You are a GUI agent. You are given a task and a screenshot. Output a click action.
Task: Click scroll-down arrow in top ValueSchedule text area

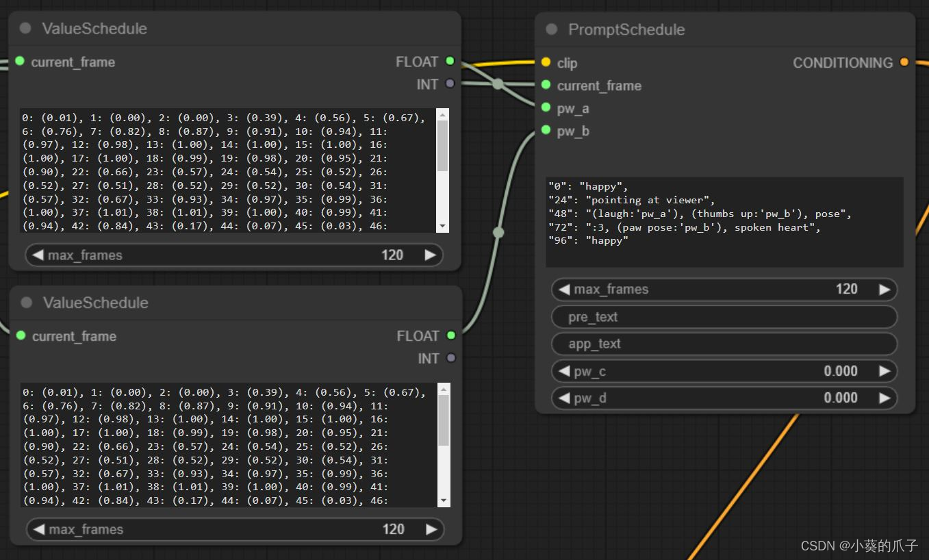point(443,226)
